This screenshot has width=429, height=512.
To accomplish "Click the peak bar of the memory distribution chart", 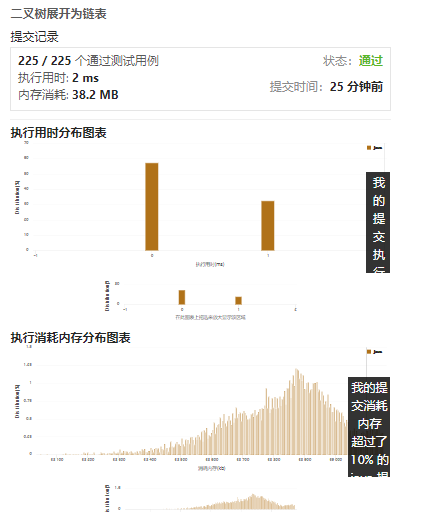I will pyautogui.click(x=296, y=412).
